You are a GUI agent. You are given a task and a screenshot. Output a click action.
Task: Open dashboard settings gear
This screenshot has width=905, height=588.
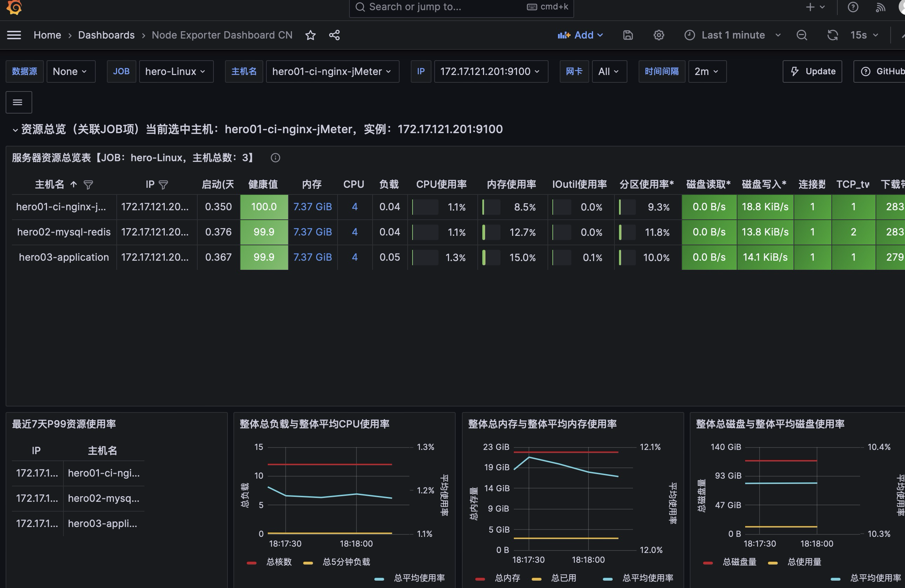click(x=659, y=35)
